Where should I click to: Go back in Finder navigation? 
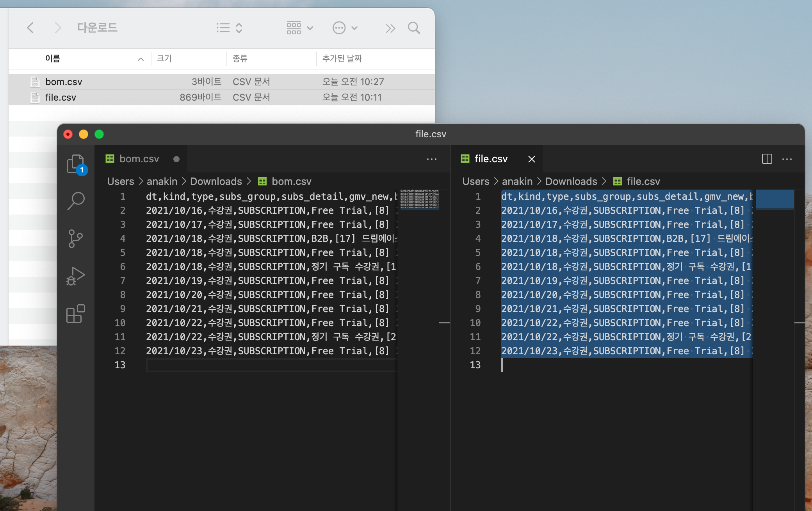(30, 28)
